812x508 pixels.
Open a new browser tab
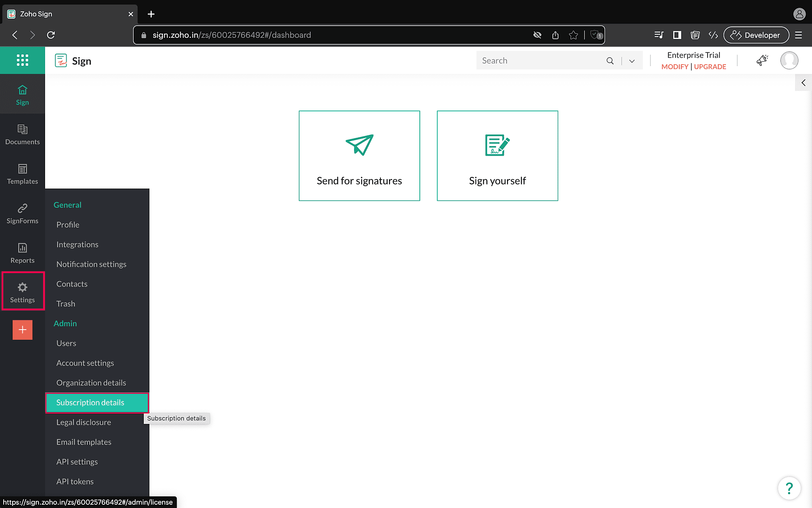[151, 14]
